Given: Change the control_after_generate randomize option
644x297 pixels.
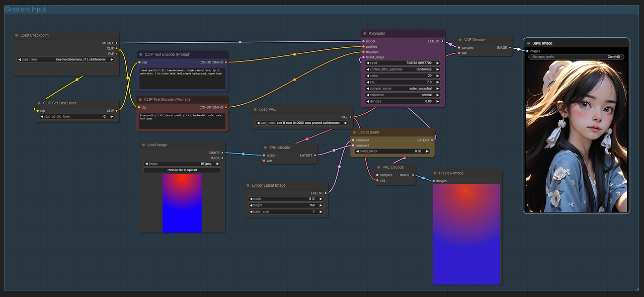Looking at the screenshot, I should point(403,69).
